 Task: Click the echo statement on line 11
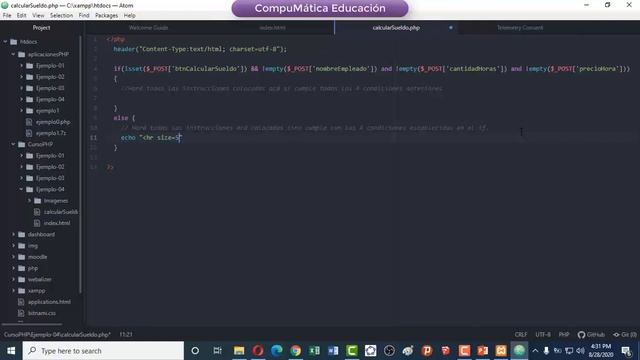151,138
